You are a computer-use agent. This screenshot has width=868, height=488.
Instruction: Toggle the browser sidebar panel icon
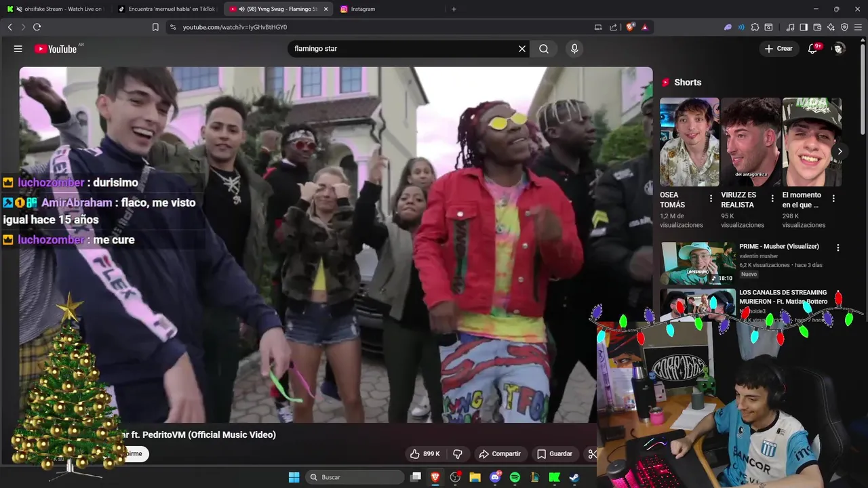(x=804, y=27)
